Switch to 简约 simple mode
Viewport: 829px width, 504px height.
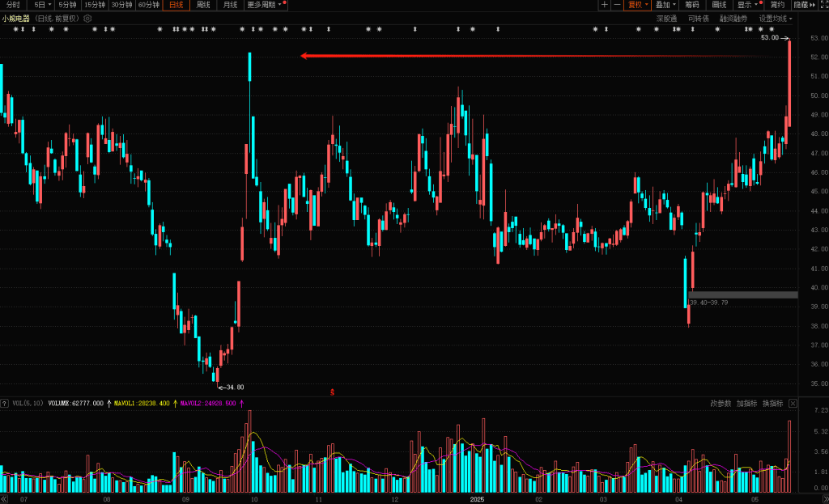pos(777,5)
